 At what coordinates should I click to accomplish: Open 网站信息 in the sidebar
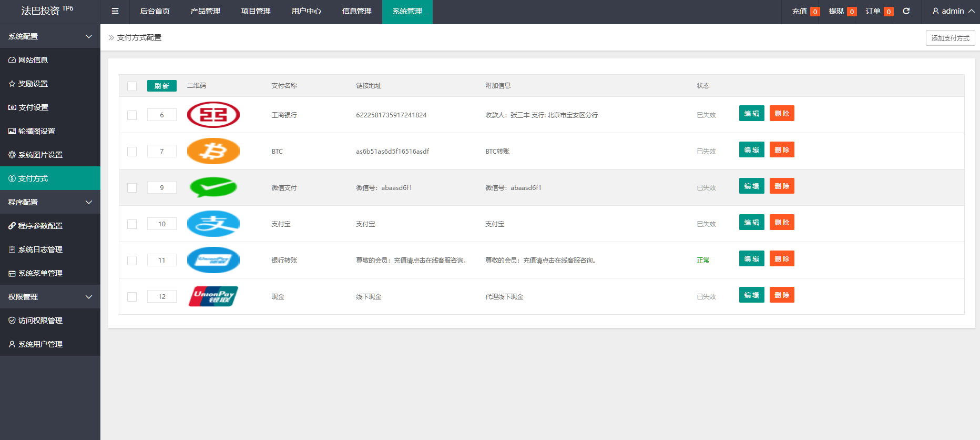tap(33, 60)
